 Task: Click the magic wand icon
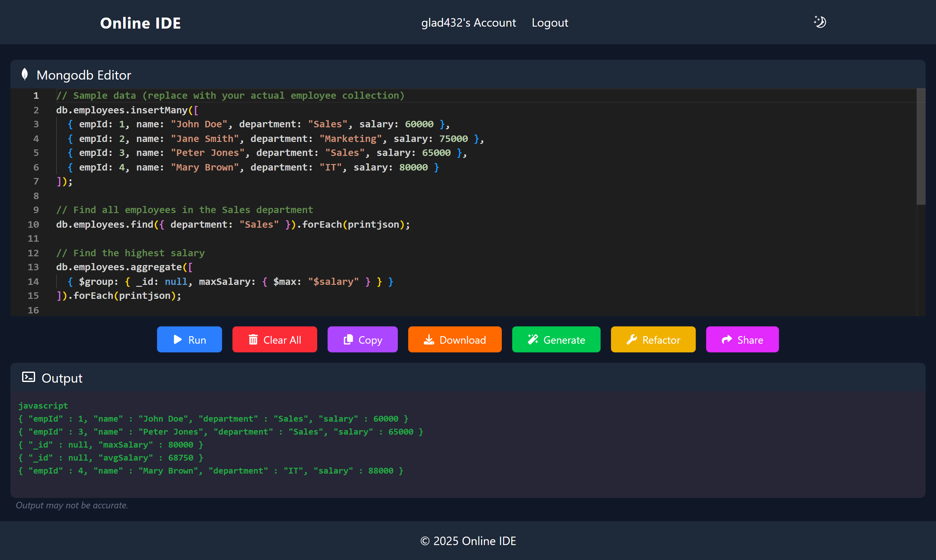[533, 340]
